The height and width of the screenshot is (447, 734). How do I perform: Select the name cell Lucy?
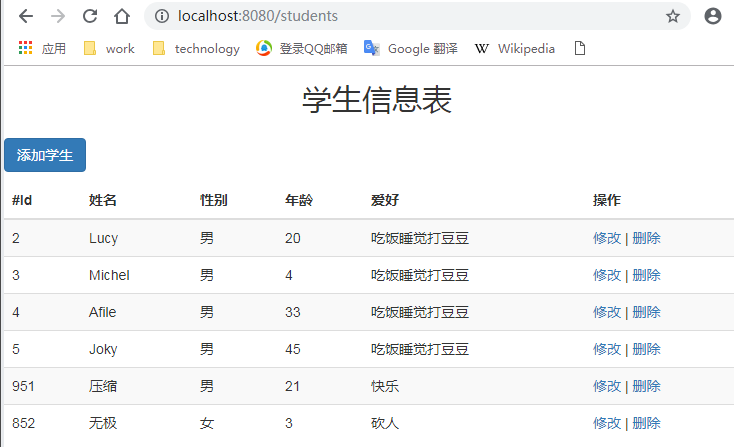click(x=103, y=238)
